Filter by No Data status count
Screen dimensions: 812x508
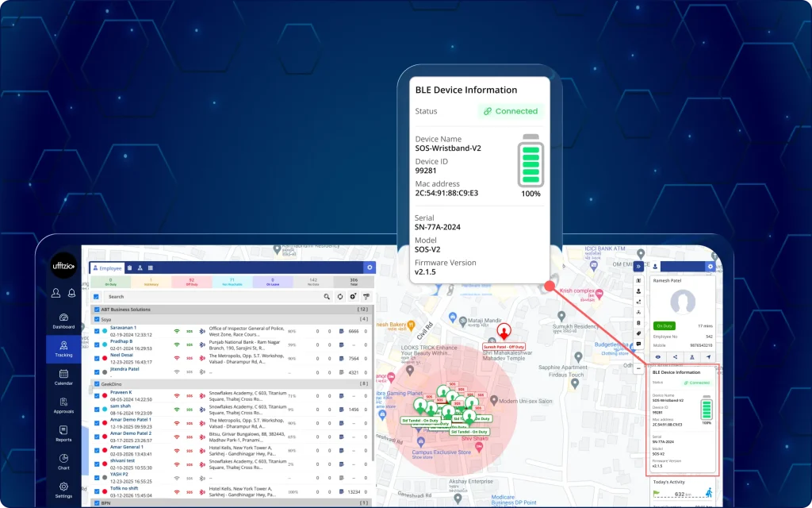[x=313, y=282]
